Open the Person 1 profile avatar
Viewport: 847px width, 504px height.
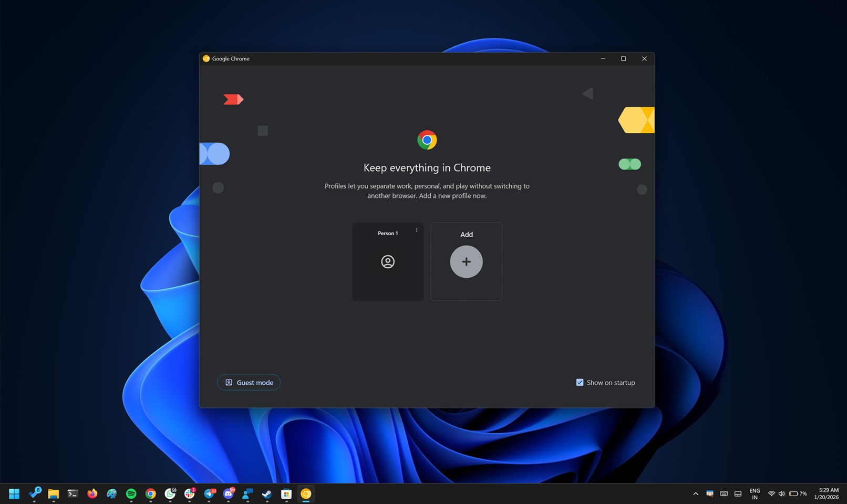(x=388, y=261)
